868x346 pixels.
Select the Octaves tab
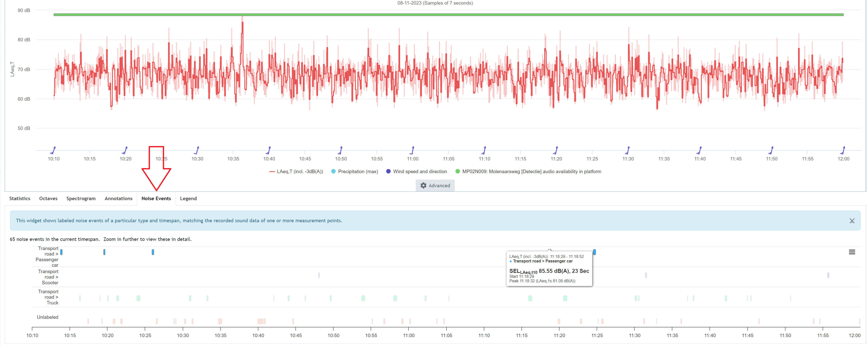[x=48, y=198]
